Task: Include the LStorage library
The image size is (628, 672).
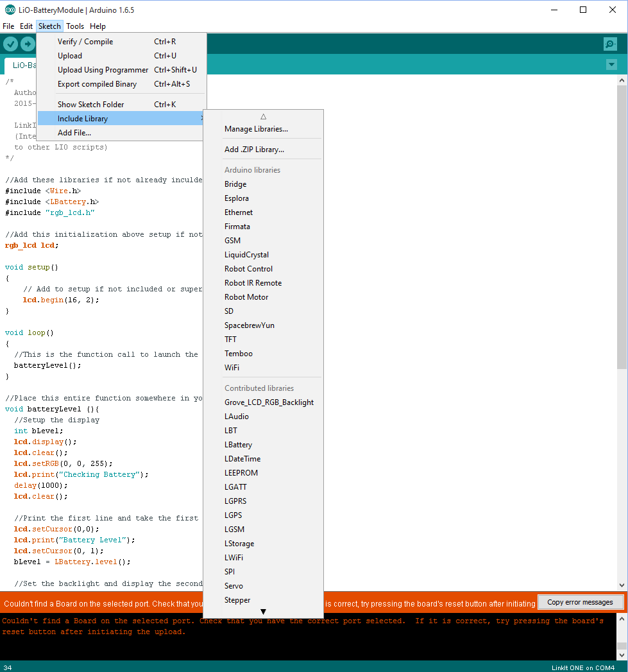Action: pyautogui.click(x=263, y=544)
